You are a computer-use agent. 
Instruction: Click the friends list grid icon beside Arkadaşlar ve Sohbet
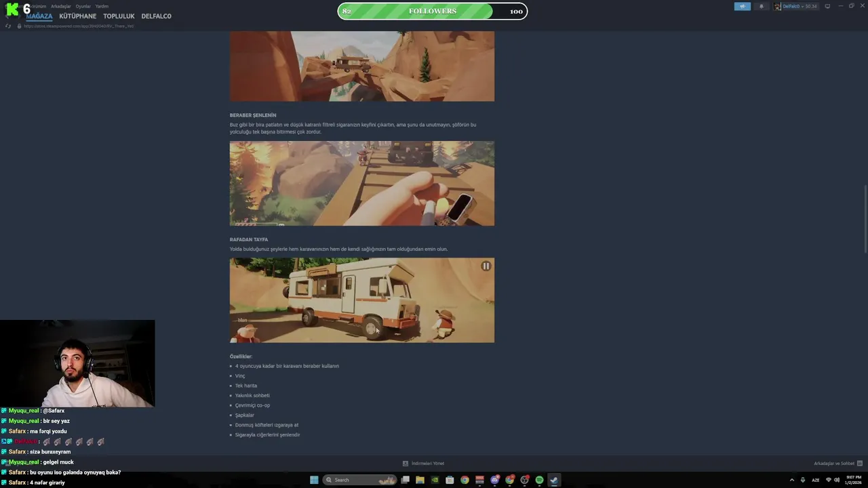pos(860,464)
